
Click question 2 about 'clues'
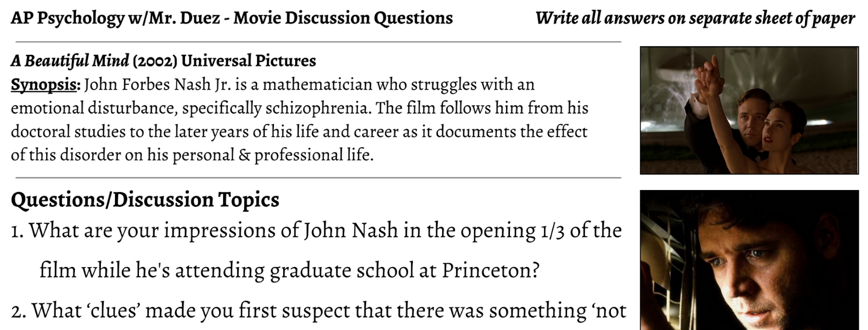click(x=319, y=311)
